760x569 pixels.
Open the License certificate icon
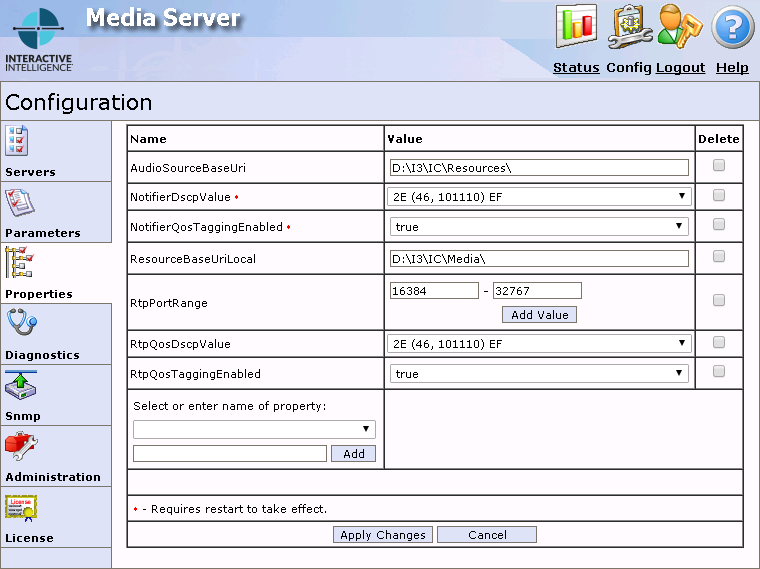tap(20, 508)
